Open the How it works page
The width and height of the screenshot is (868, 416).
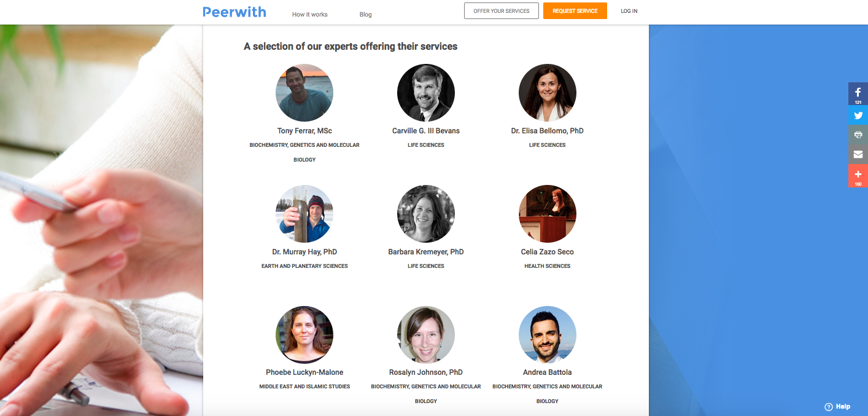(309, 14)
